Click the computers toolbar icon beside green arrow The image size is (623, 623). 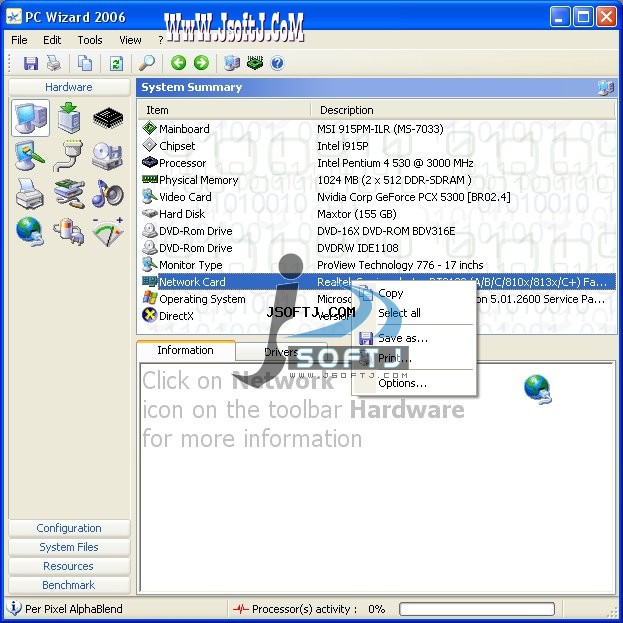point(232,63)
